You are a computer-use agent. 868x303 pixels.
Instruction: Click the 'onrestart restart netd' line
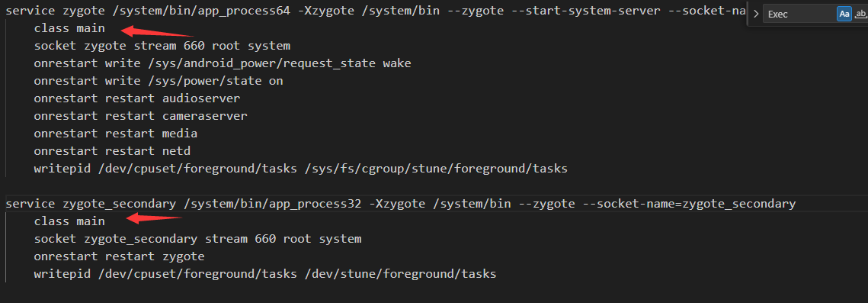click(x=112, y=151)
